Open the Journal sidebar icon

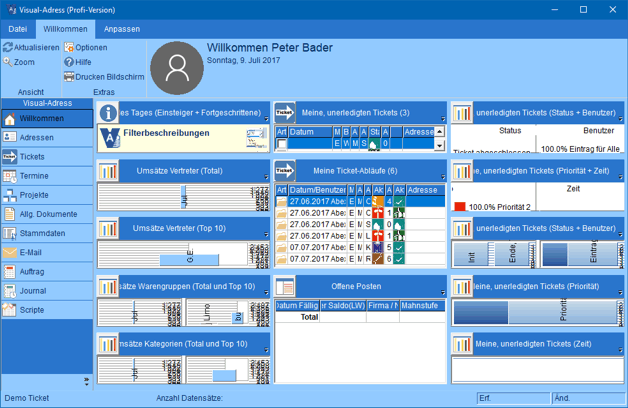9,291
